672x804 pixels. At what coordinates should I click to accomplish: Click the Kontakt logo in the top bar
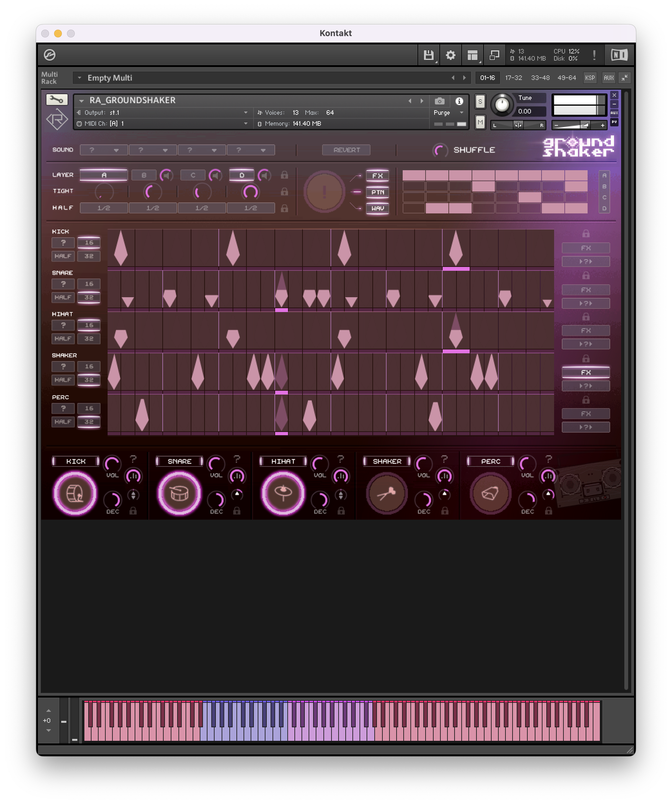tap(50, 55)
